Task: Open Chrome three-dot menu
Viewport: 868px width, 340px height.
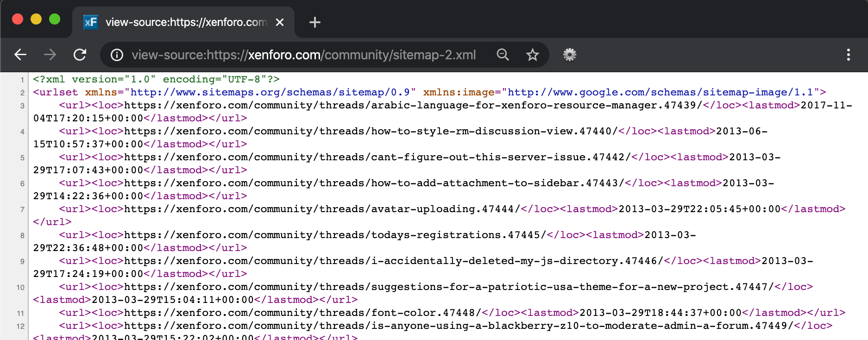Action: [848, 55]
